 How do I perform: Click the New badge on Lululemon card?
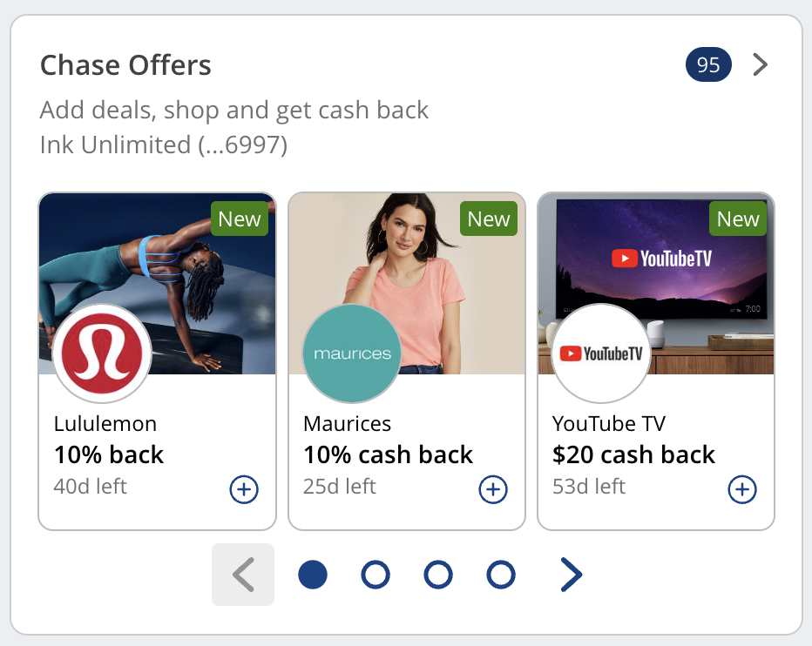pos(240,219)
